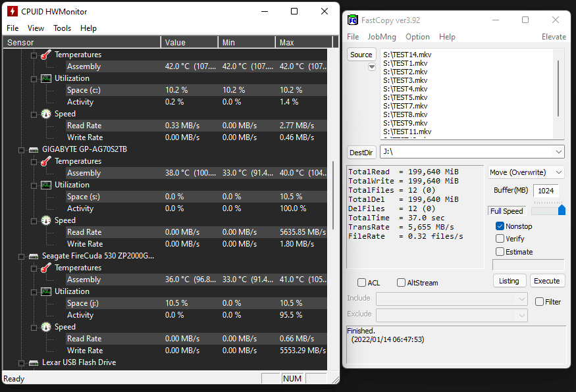Click the Source button
The image size is (576, 392).
coord(361,55)
